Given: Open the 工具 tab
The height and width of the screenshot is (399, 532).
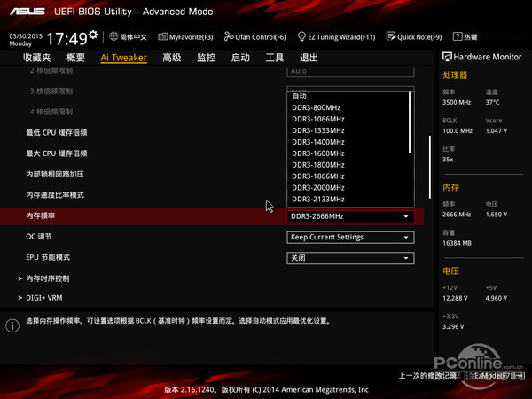Looking at the screenshot, I should pos(275,58).
